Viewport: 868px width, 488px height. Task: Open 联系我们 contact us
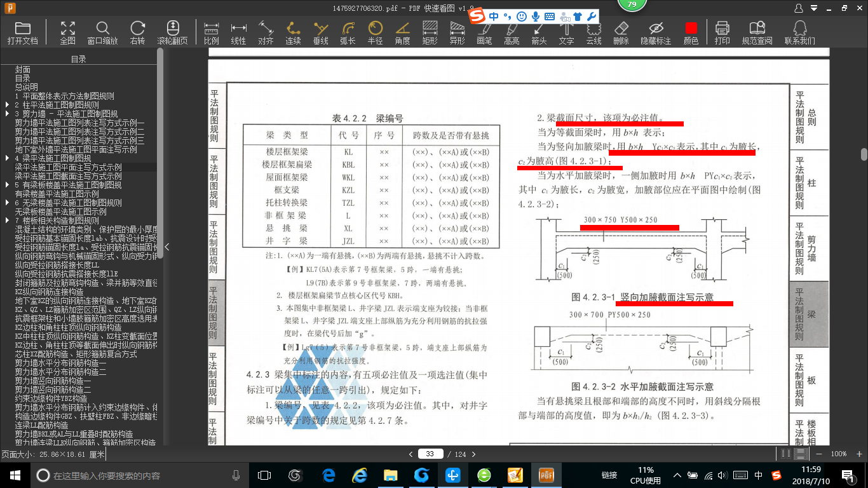coord(799,33)
